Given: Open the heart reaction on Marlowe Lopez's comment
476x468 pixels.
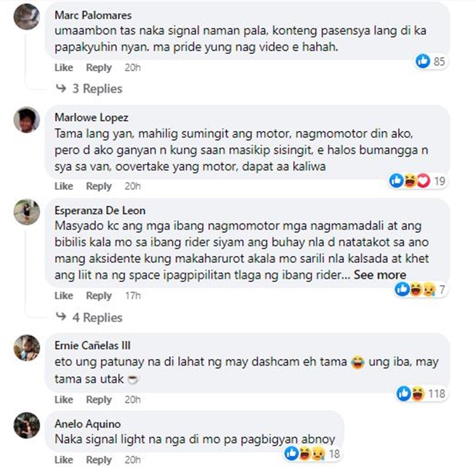Looking at the screenshot, I should tap(423, 181).
